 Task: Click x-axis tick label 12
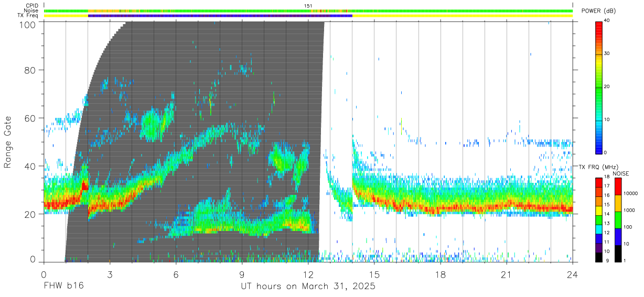click(308, 274)
